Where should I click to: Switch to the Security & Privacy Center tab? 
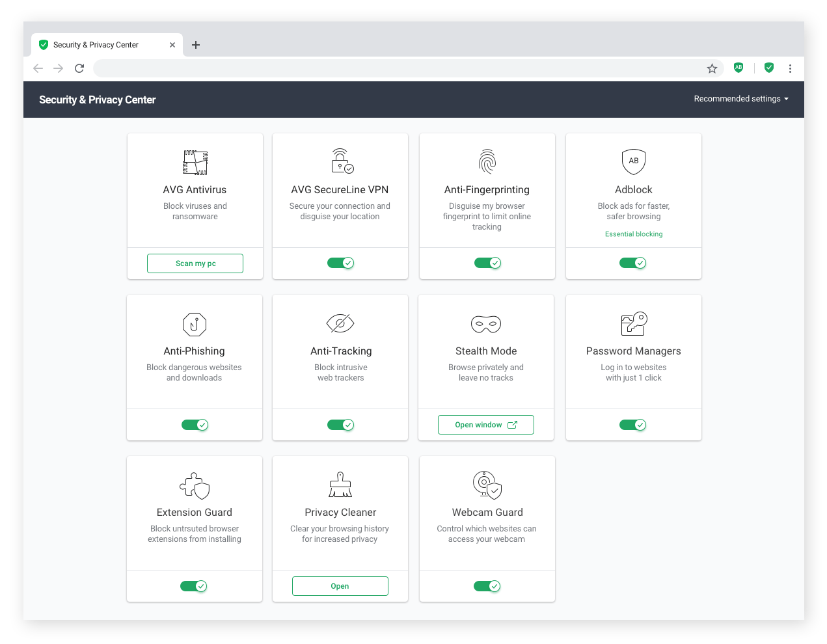pyautogui.click(x=96, y=44)
